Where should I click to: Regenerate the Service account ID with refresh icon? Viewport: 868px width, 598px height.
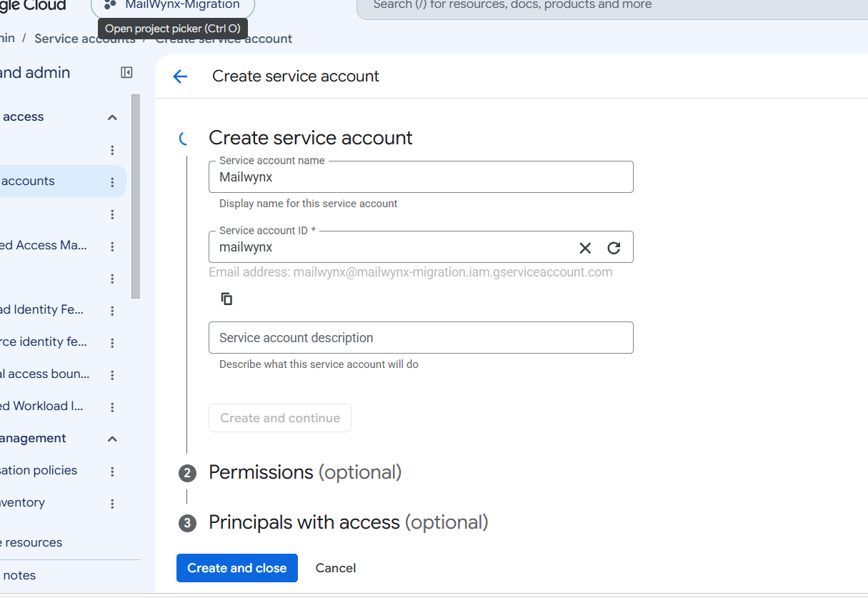[614, 248]
